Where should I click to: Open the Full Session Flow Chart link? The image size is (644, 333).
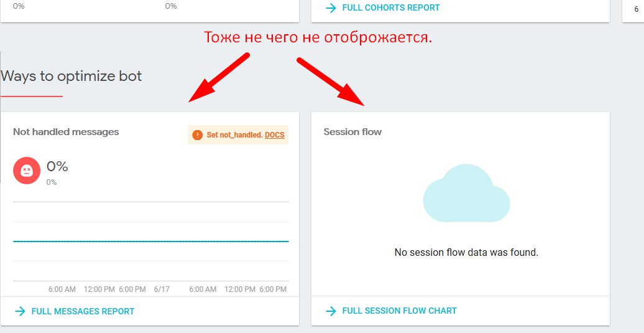click(399, 311)
